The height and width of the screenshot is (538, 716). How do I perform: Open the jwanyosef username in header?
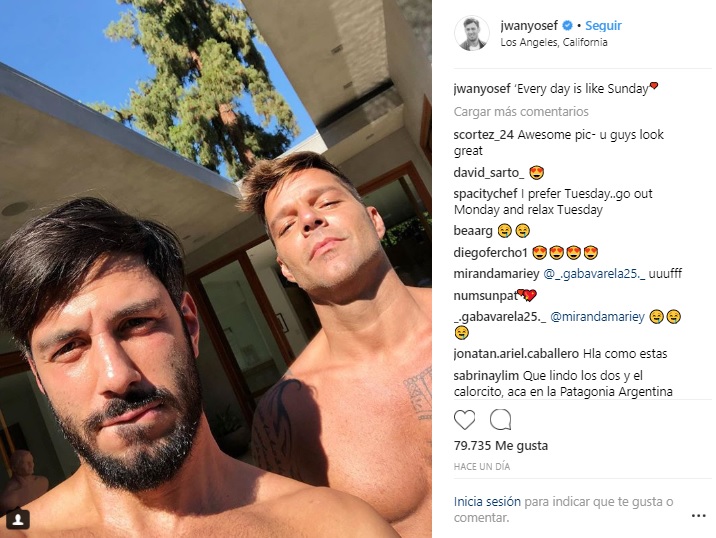(x=529, y=26)
